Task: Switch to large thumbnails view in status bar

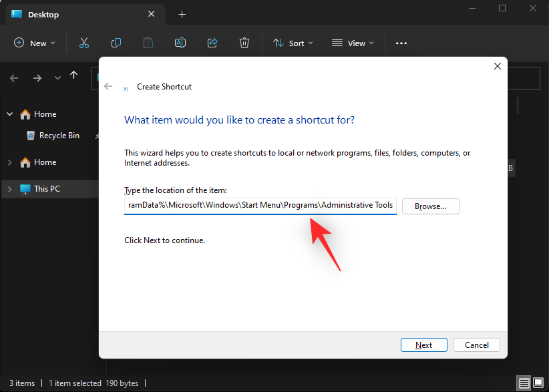Action: tap(538, 383)
